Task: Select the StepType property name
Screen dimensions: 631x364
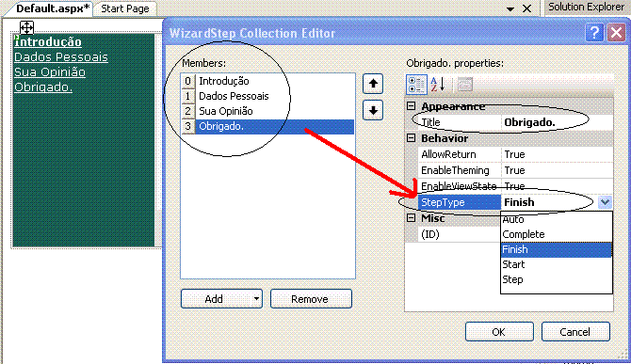Action: (x=460, y=202)
